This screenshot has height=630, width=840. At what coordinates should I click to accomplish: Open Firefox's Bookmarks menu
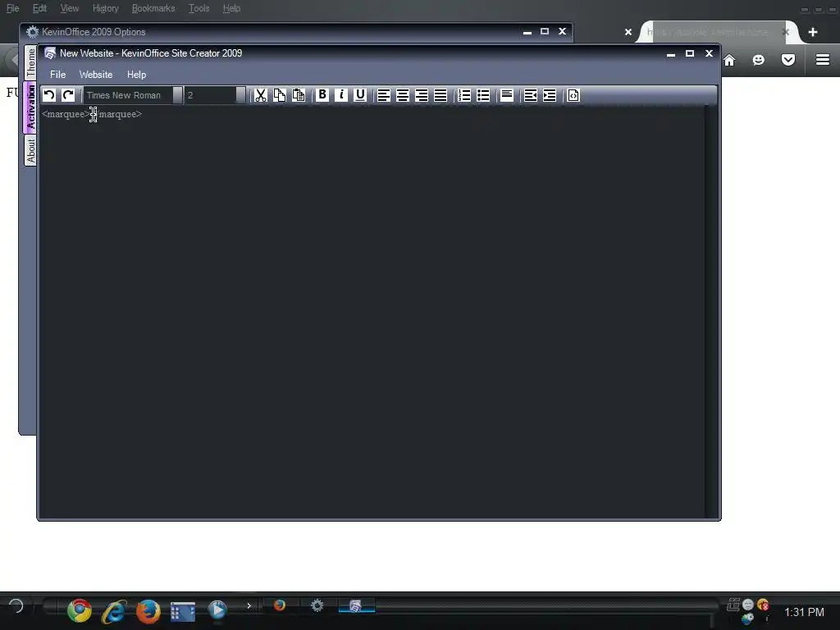pos(153,8)
